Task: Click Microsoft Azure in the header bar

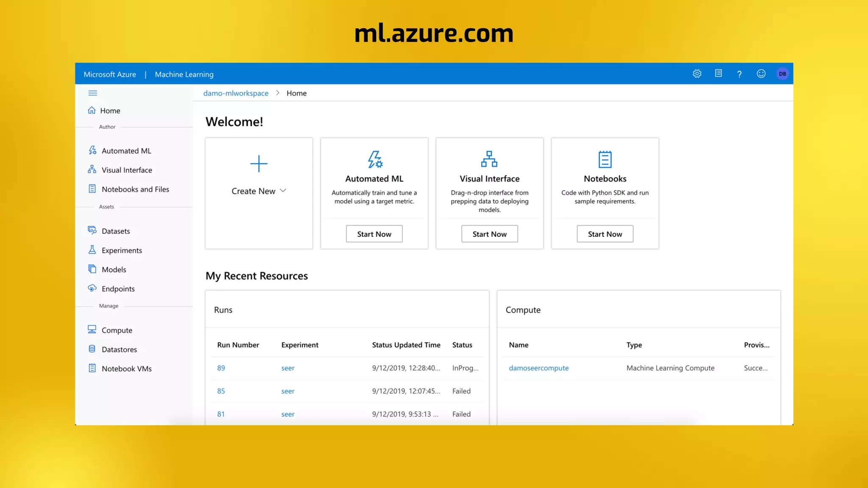Action: click(110, 74)
